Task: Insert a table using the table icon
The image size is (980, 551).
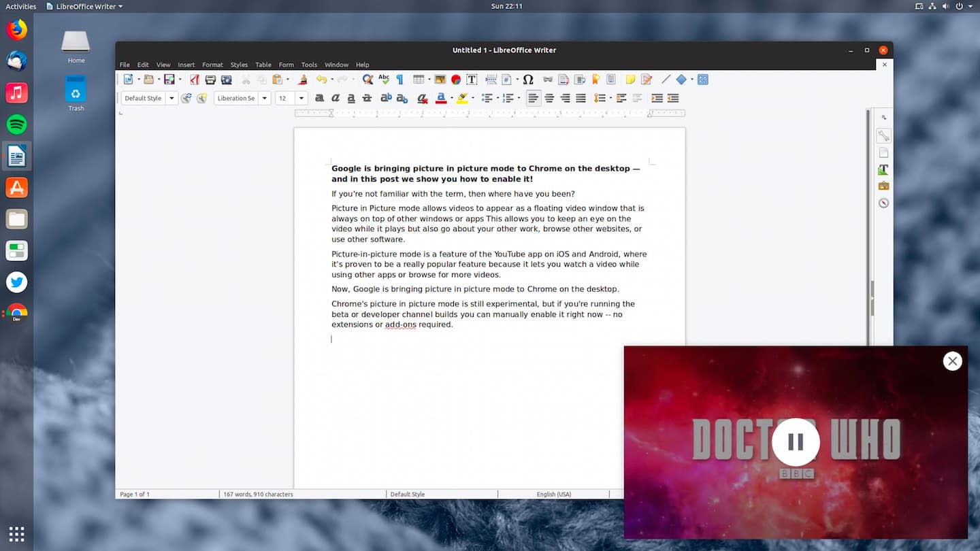Action: pos(419,80)
